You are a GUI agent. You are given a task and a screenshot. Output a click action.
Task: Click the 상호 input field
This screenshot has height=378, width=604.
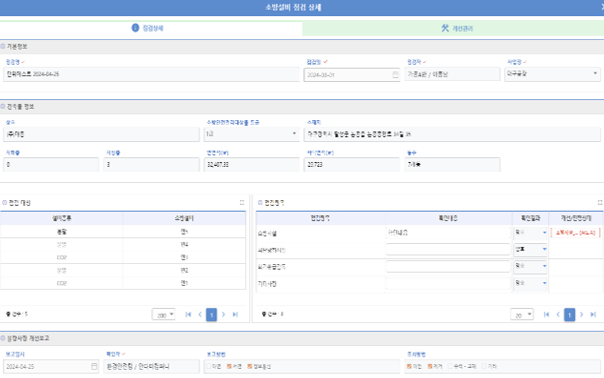click(x=101, y=134)
